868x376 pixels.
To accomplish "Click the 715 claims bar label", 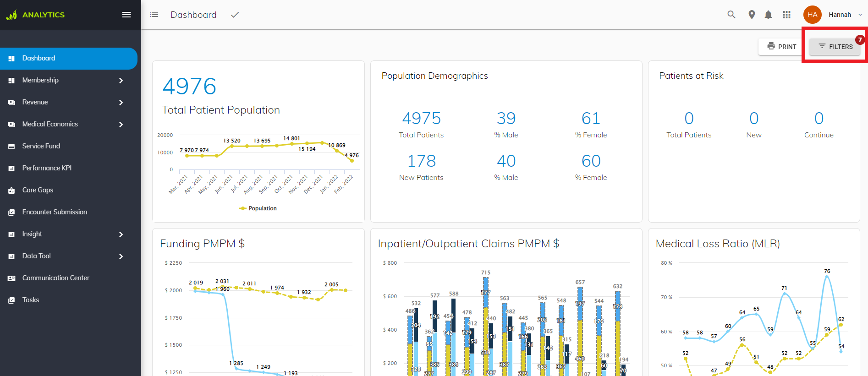I will 486,272.
